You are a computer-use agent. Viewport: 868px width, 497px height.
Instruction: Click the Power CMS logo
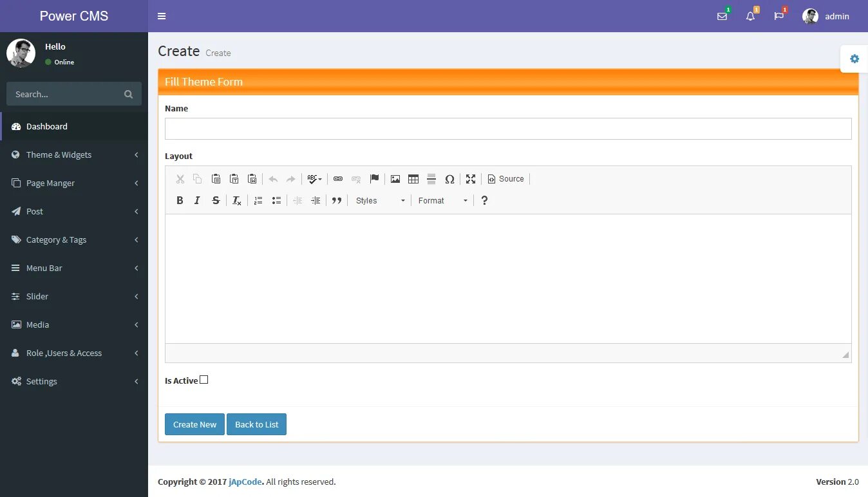tap(74, 16)
